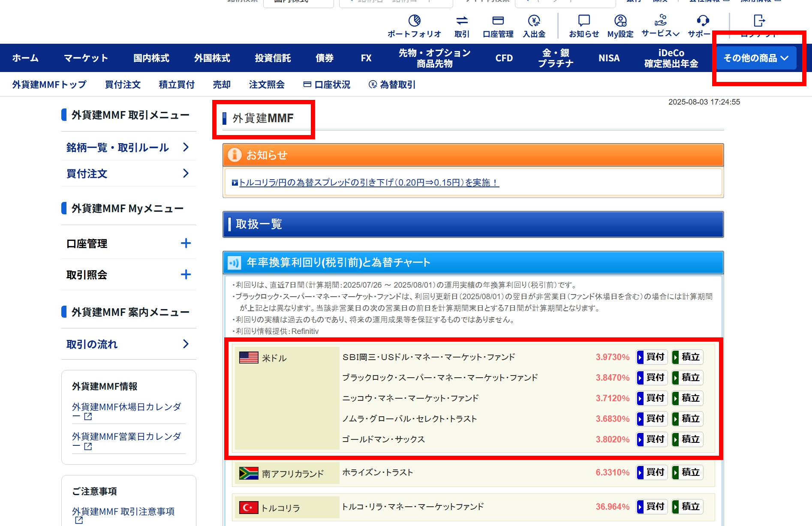Open 外貨建MMF休場日カレンダー link

[x=126, y=411]
